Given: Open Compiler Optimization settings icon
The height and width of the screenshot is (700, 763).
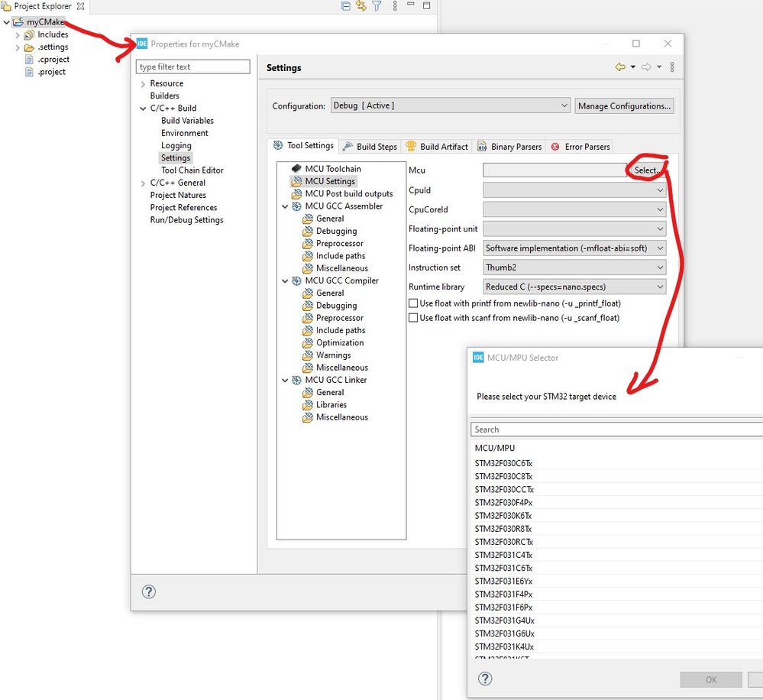Looking at the screenshot, I should (x=308, y=342).
